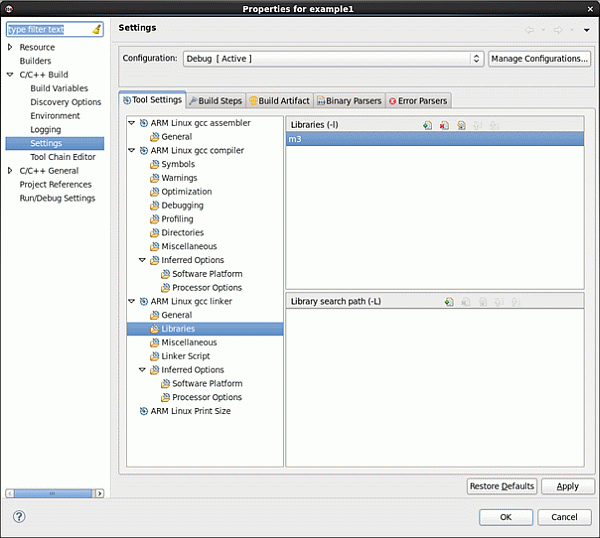Screen dimensions: 600x538
Task: Expand the Resource tree node
Action: pos(10,47)
